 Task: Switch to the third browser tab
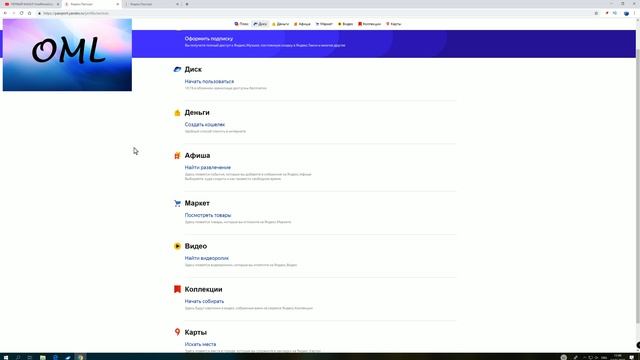(x=151, y=4)
